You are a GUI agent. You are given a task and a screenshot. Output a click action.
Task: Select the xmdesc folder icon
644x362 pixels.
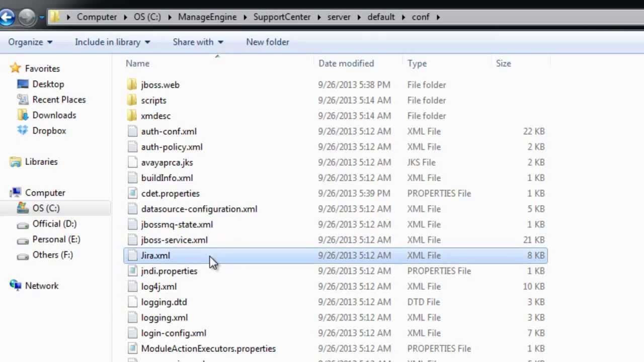pyautogui.click(x=132, y=116)
